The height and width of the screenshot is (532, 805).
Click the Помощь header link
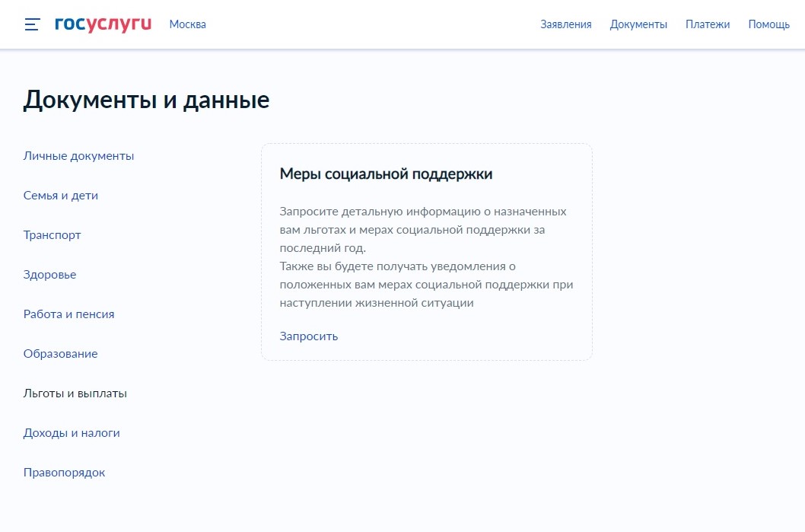click(768, 24)
